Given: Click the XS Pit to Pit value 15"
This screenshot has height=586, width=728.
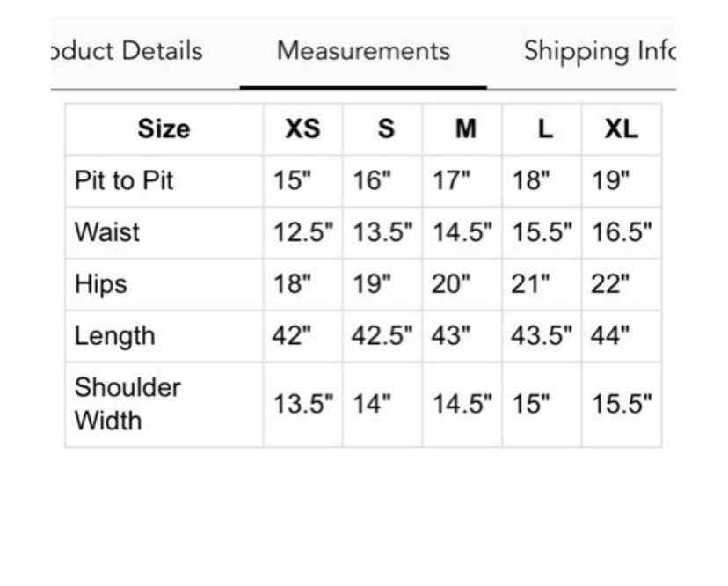Looking at the screenshot, I should pyautogui.click(x=293, y=181).
